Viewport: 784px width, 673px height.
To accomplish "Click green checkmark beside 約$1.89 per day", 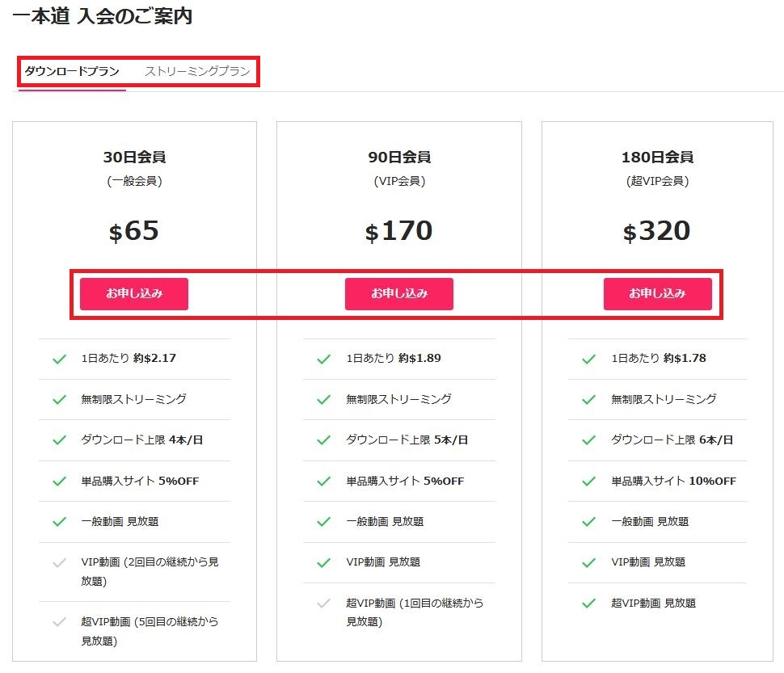I will point(324,359).
